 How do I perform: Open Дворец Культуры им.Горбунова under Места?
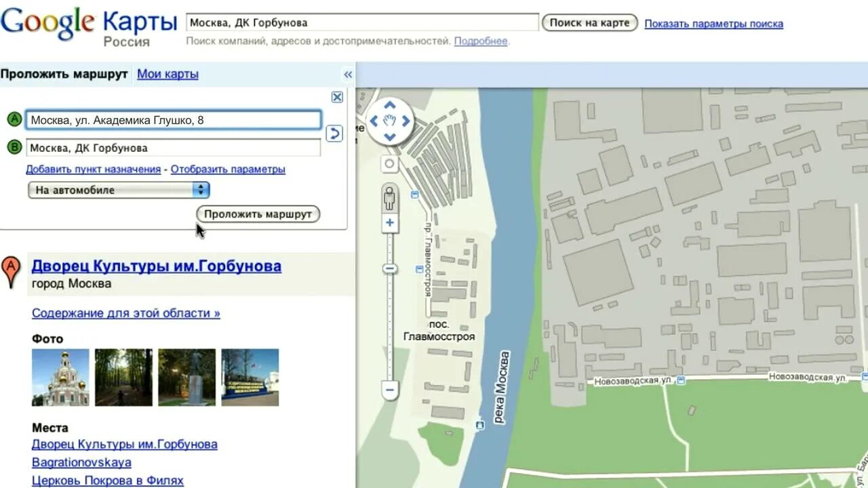[125, 445]
